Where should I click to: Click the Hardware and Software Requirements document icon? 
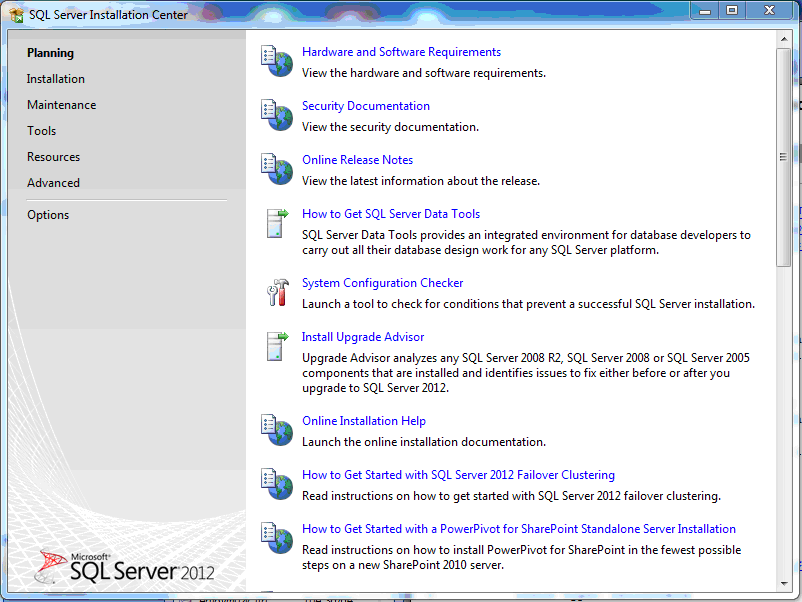pos(276,60)
